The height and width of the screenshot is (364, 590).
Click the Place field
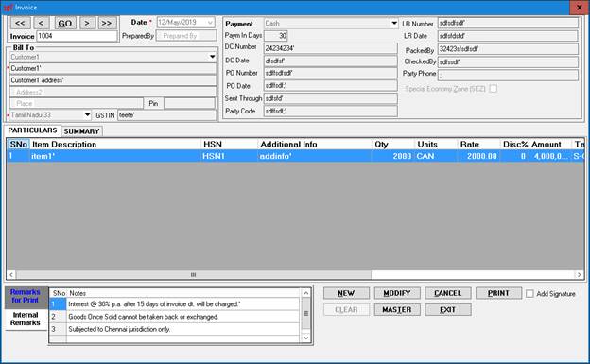pyautogui.click(x=76, y=103)
